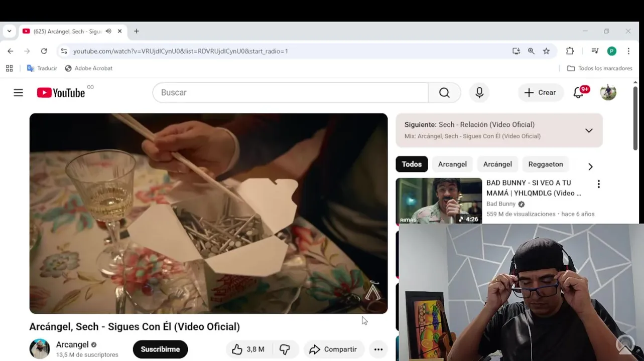Open Chrome extensions puzzle icon
The image size is (644, 361).
570,51
